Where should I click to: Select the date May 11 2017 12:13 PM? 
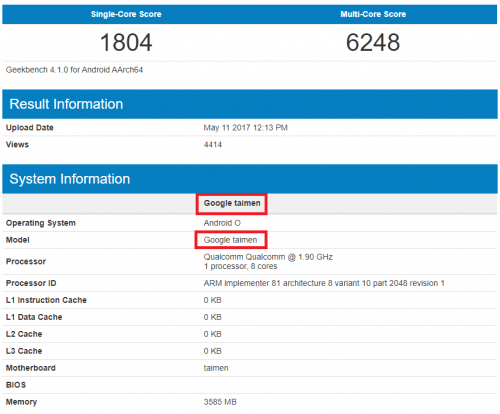tap(246, 128)
